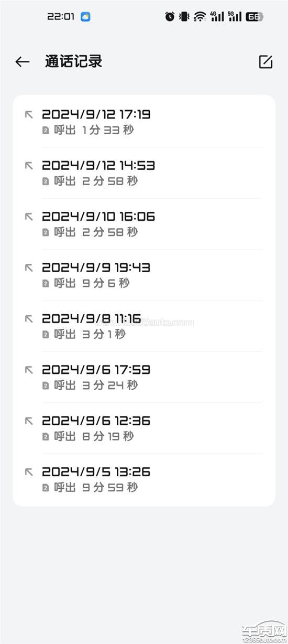This screenshot has height=644, width=288.
Task: Tap outgoing arrow icon for 2024/9/5 13:26
Action: click(x=29, y=472)
